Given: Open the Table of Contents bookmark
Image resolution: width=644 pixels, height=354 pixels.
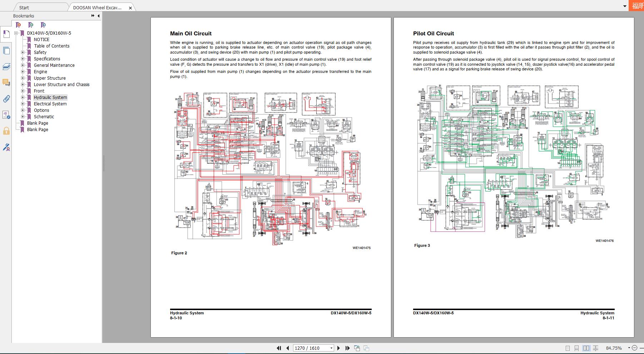Looking at the screenshot, I should pos(52,46).
